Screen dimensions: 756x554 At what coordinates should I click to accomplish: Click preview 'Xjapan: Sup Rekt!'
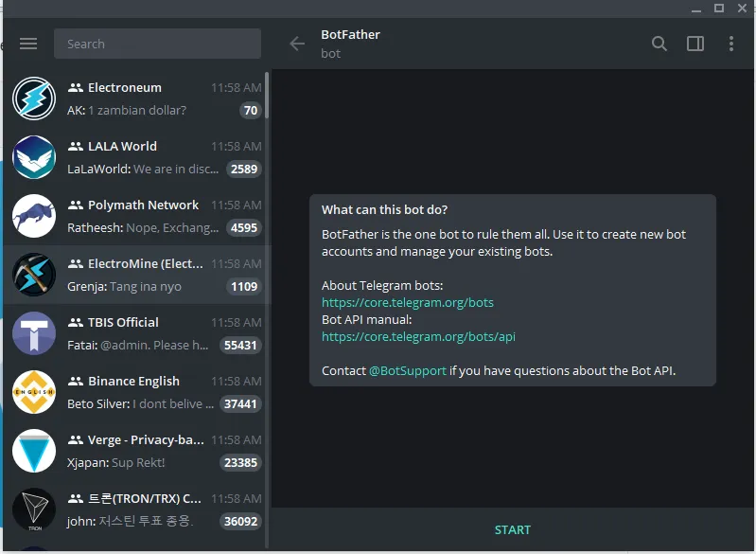pos(115,463)
